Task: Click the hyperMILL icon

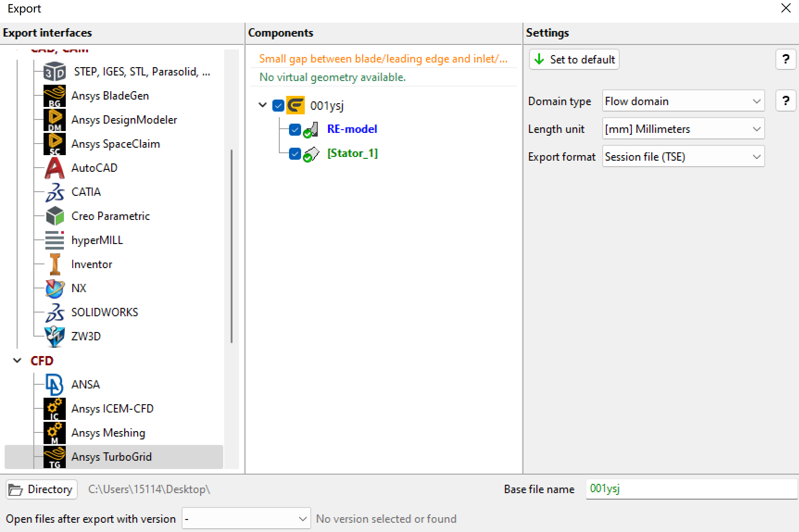Action: pyautogui.click(x=55, y=240)
